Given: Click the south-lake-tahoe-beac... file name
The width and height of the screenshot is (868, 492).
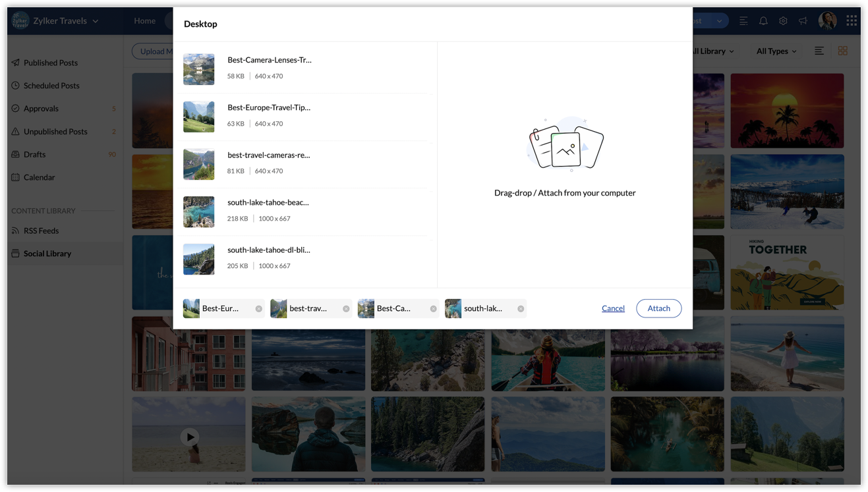Looking at the screenshot, I should coord(268,202).
